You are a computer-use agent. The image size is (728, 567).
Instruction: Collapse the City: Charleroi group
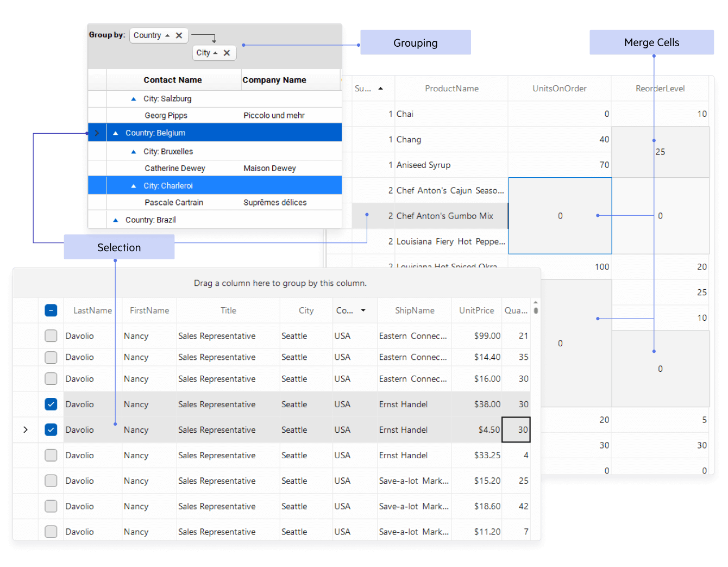tap(134, 185)
